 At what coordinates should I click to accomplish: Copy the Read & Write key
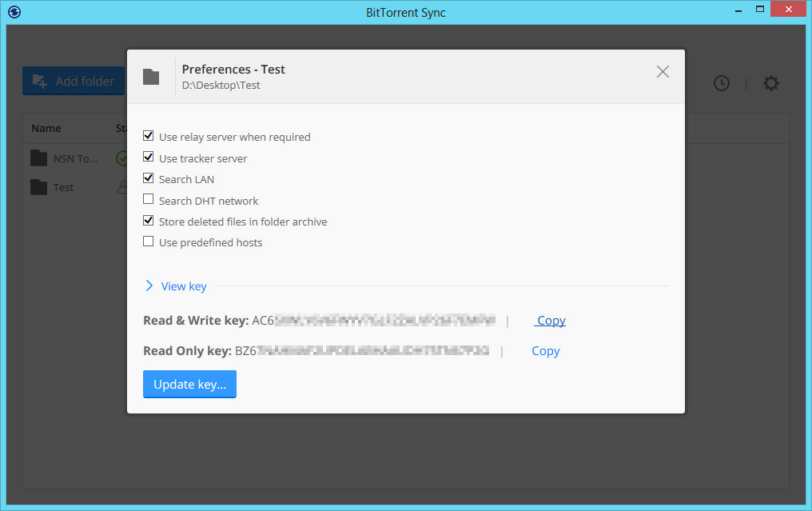click(x=551, y=321)
